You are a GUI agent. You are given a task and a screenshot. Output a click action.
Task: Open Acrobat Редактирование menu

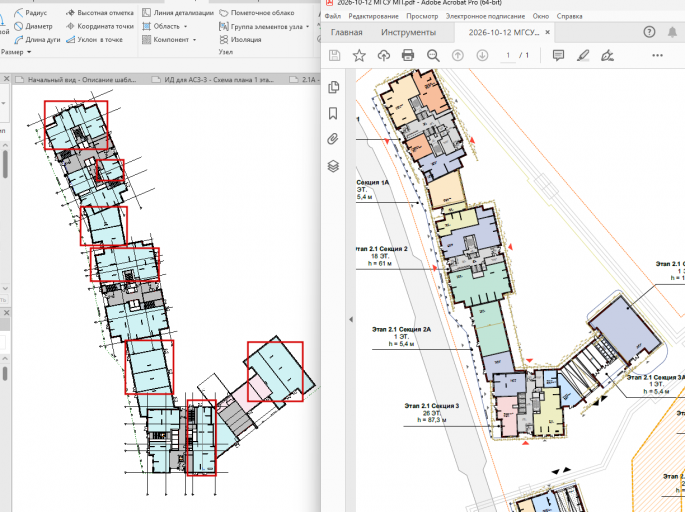tap(374, 16)
